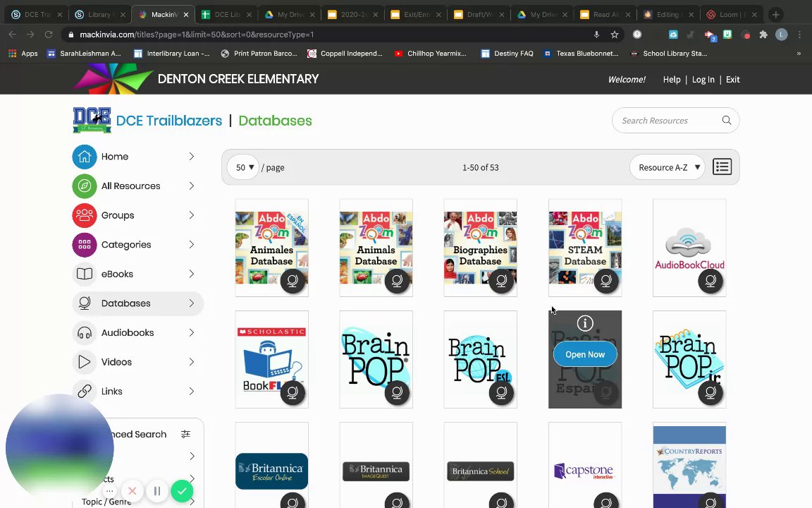Open Loom more options ellipsis
The image size is (812, 508).
[x=109, y=491]
